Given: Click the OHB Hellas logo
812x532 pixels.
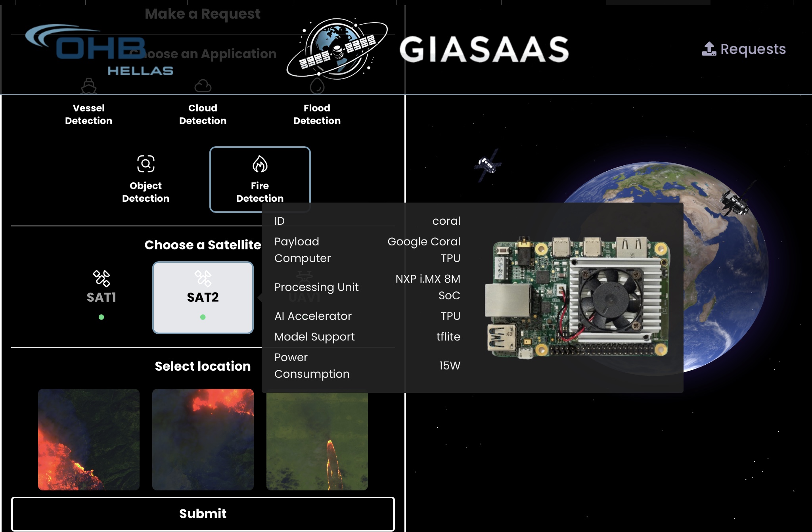Looking at the screenshot, I should (99, 50).
